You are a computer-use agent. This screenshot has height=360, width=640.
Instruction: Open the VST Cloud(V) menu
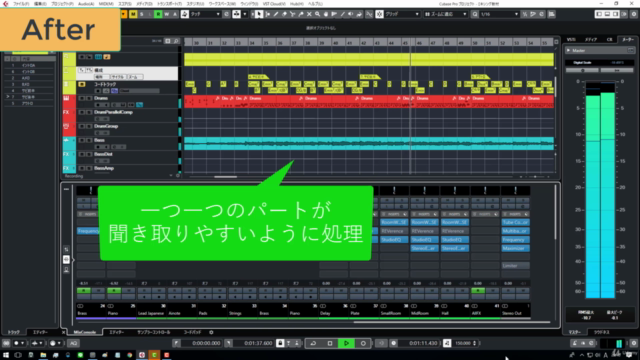(x=274, y=4)
